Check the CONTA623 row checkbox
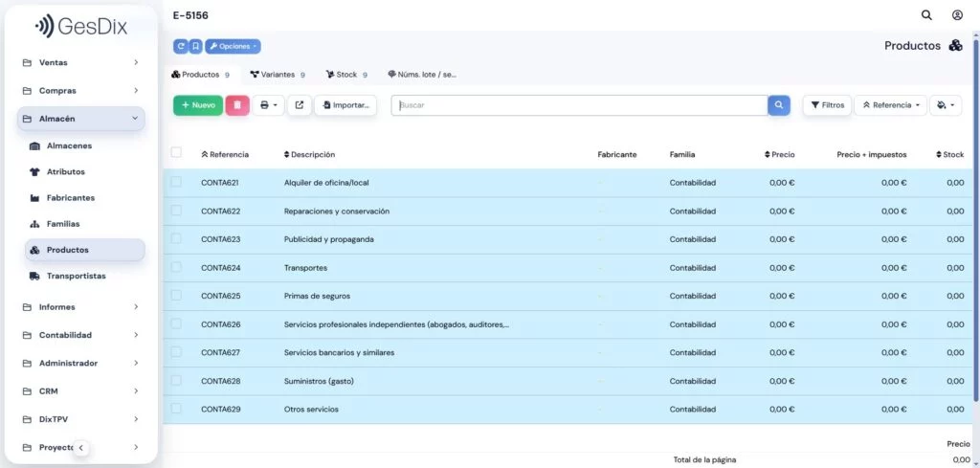980x468 pixels. point(176,238)
